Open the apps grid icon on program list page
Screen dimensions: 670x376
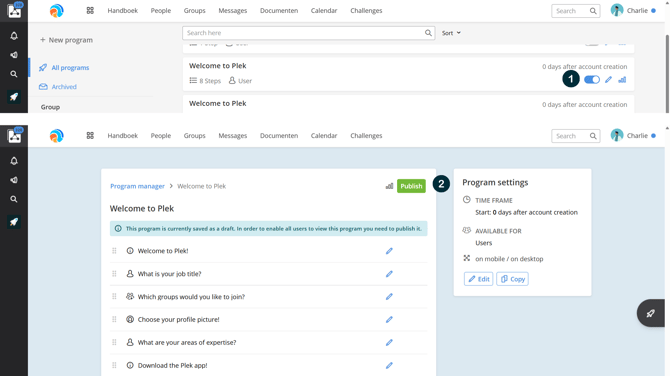pyautogui.click(x=90, y=11)
